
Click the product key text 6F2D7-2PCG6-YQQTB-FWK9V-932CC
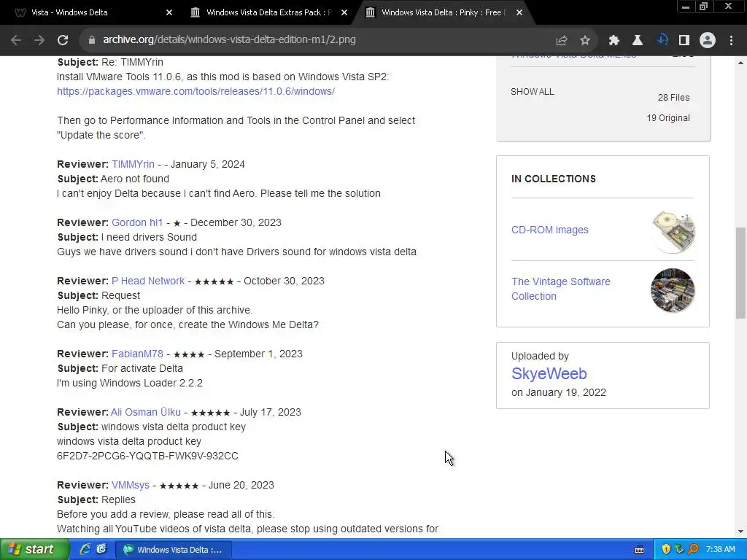pos(147,456)
